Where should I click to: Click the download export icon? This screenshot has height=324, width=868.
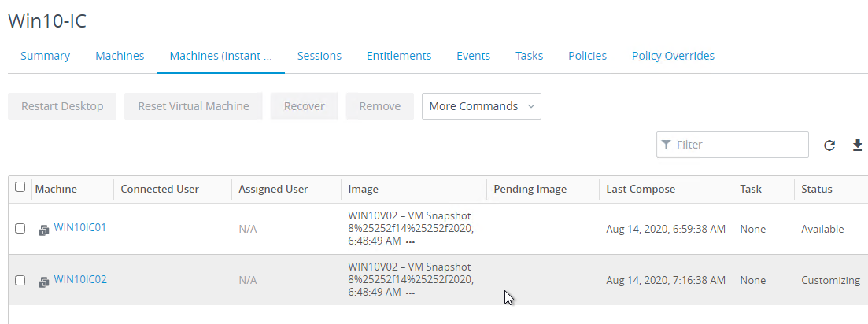[858, 145]
